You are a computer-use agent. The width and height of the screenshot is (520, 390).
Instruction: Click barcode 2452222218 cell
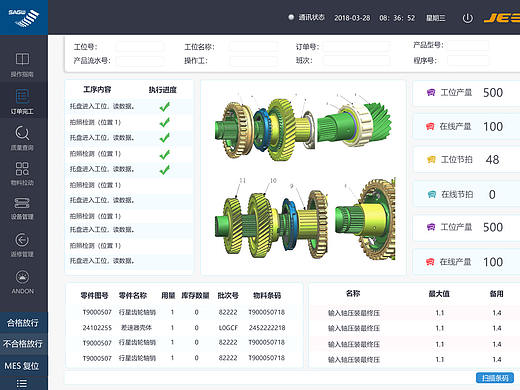point(267,328)
